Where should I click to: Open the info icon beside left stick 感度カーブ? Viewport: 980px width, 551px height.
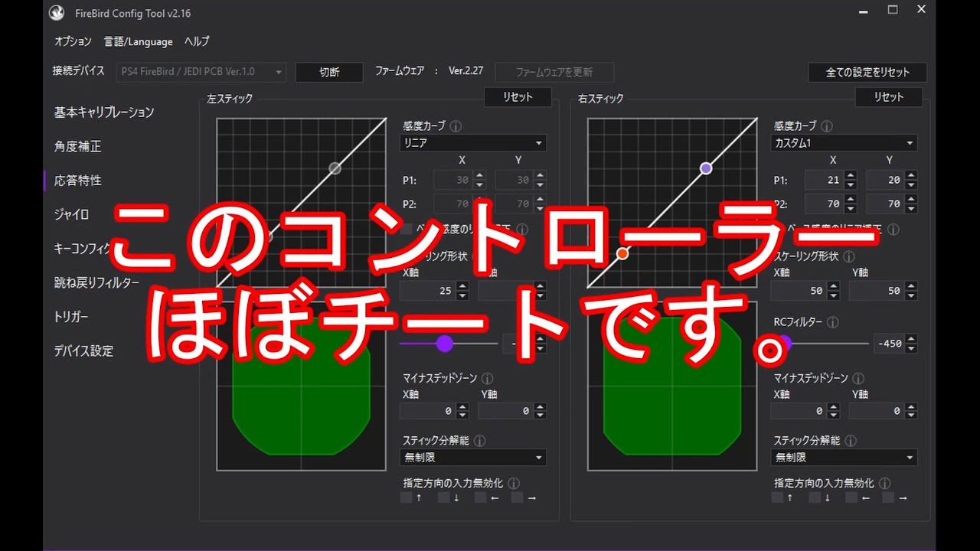coord(456,126)
